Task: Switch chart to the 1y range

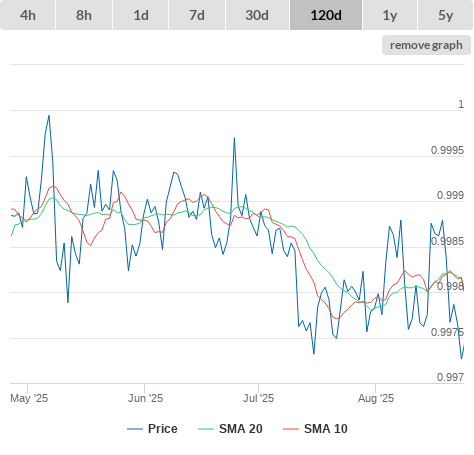Action: coord(390,15)
